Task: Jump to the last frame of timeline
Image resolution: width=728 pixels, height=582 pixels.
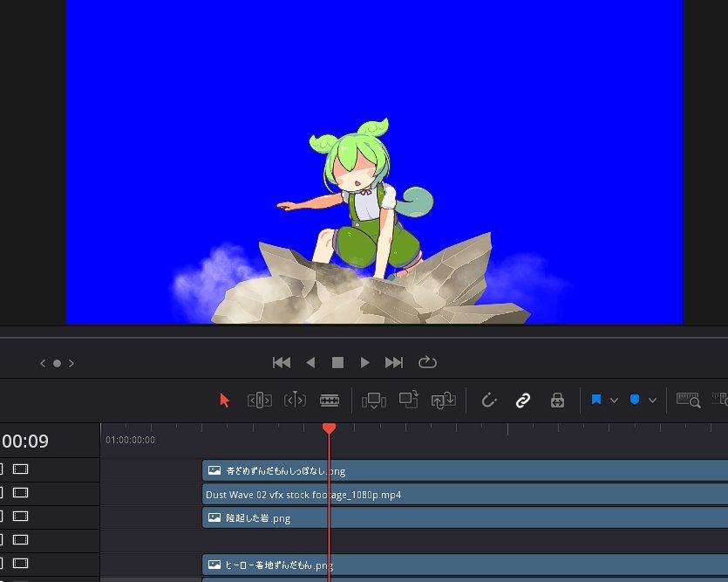Action: (x=394, y=362)
